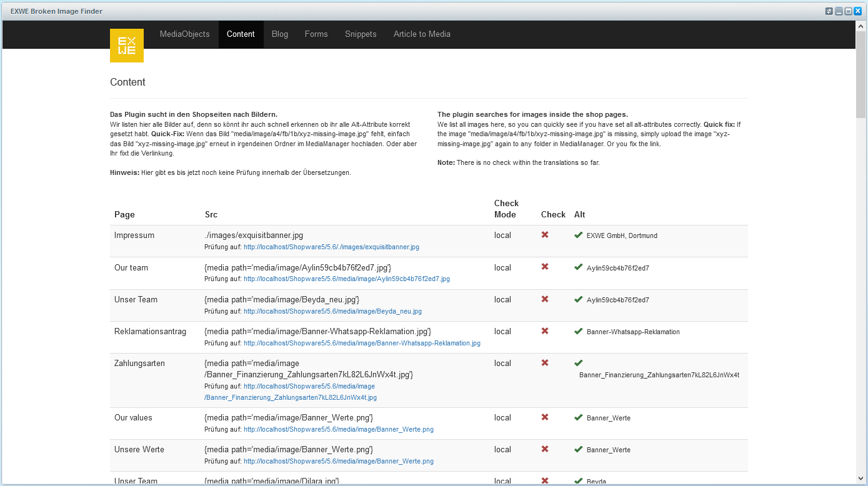
Task: Open Banner_Werte.png link in Unsere Werte row
Action: pos(339,461)
